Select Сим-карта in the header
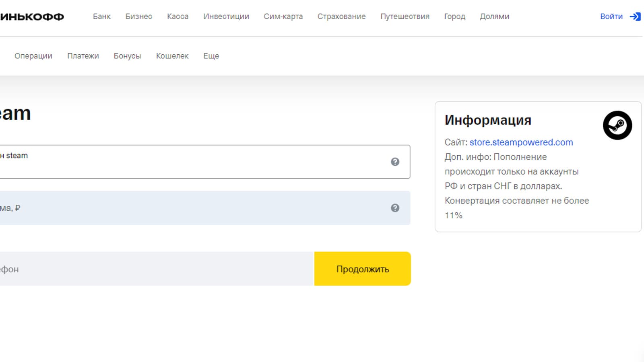This screenshot has height=362, width=644. pos(283,16)
